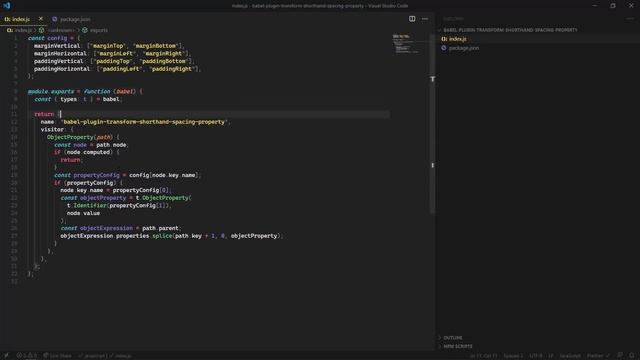The height and width of the screenshot is (360, 640).
Task: Click 'propertyConfig' declaration on line 19
Action: click(97, 175)
